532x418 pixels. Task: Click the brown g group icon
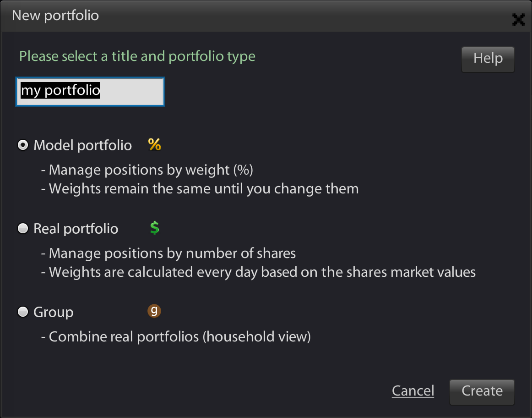click(154, 311)
